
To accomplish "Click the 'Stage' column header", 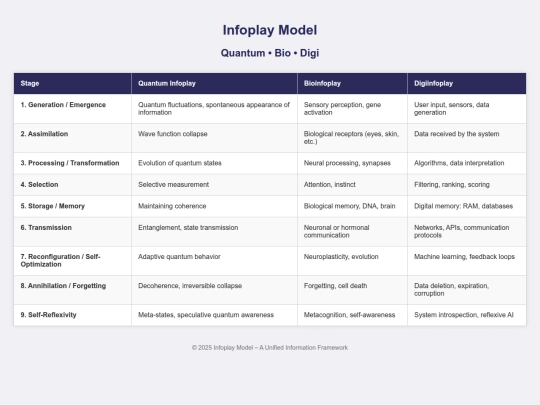I will [72, 83].
